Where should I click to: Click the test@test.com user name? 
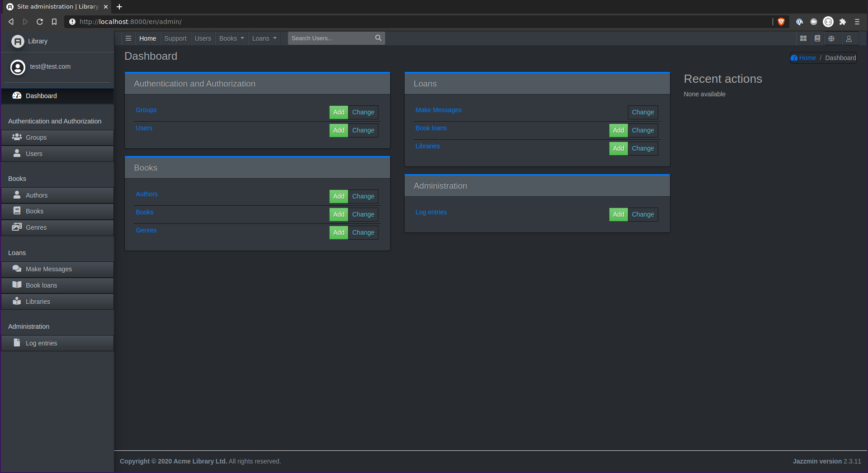(50, 66)
